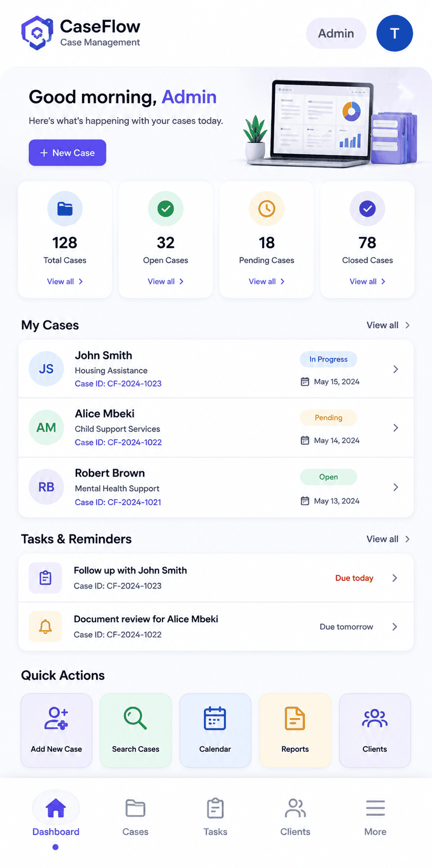
Task: Click the CaseFlow hexagon logo
Action: tap(37, 33)
